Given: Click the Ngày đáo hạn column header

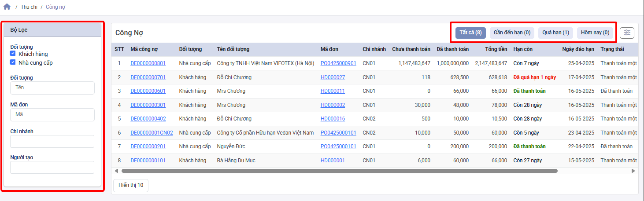Looking at the screenshot, I should (578, 49).
